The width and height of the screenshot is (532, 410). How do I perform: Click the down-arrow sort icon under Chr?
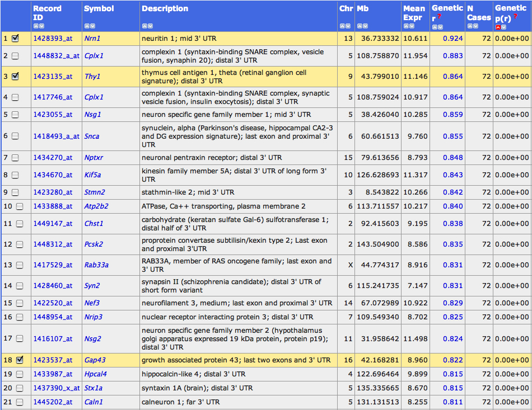pyautogui.click(x=349, y=26)
